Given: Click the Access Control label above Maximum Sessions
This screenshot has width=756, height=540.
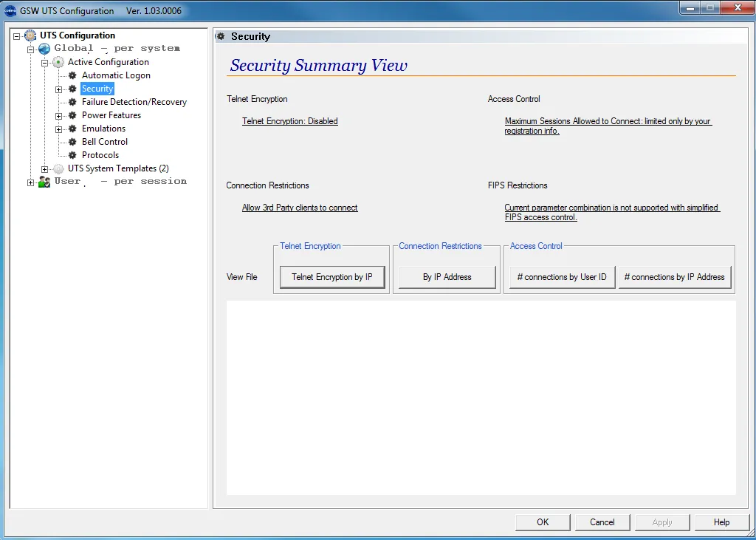Looking at the screenshot, I should (x=514, y=99).
